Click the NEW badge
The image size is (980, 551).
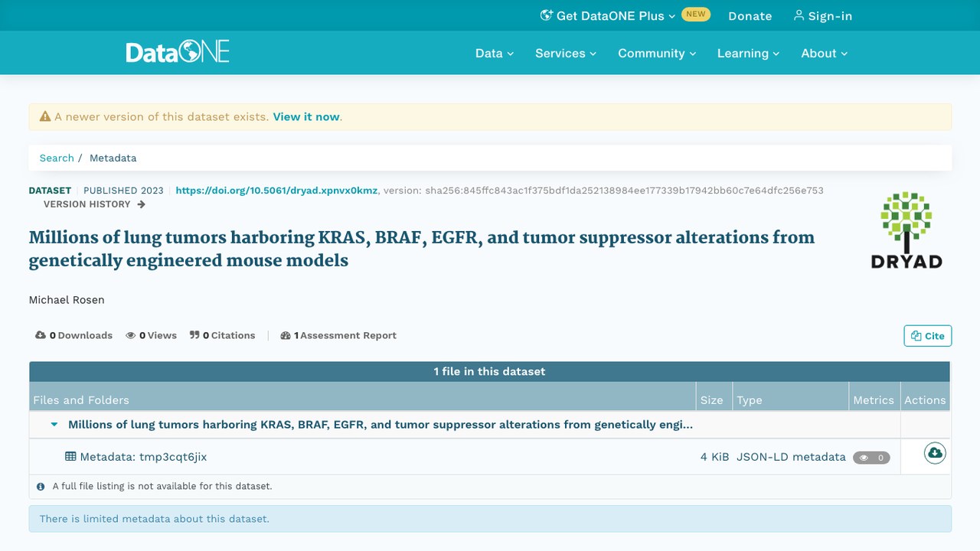[696, 15]
